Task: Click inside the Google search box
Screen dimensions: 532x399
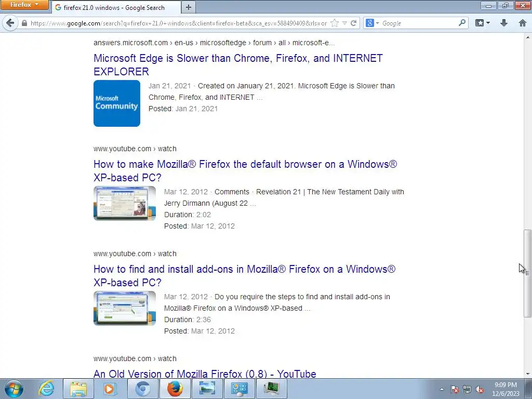Action: click(x=419, y=23)
